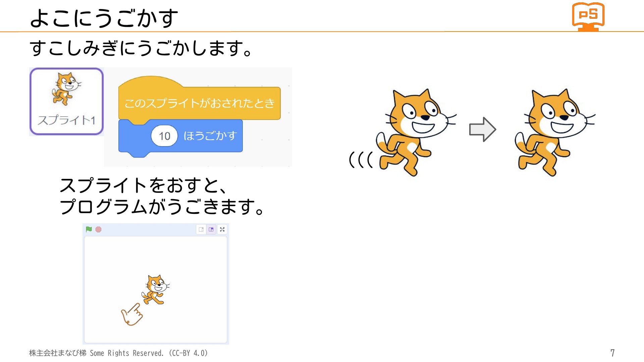Enter full screen stage mode
This screenshot has width=644, height=362.
(222, 230)
